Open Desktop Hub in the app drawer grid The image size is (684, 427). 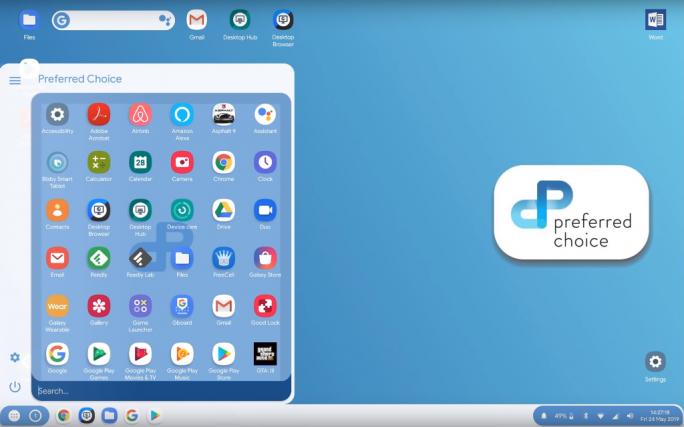[140, 210]
